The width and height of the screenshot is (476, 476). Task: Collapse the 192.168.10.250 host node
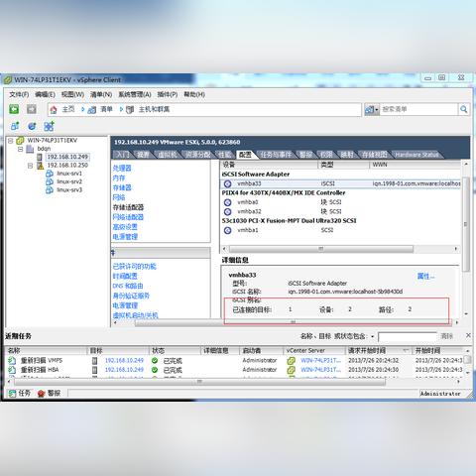coord(31,166)
